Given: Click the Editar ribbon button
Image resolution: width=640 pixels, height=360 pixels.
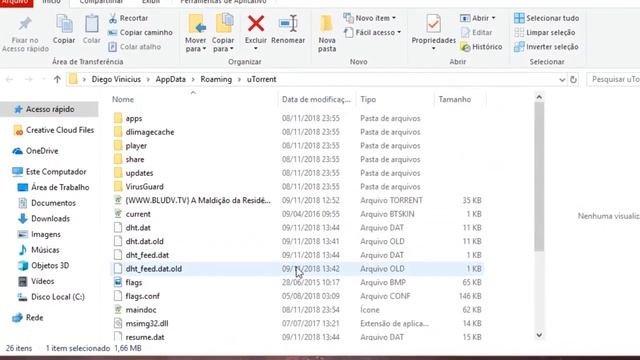Looking at the screenshot, I should [x=476, y=32].
